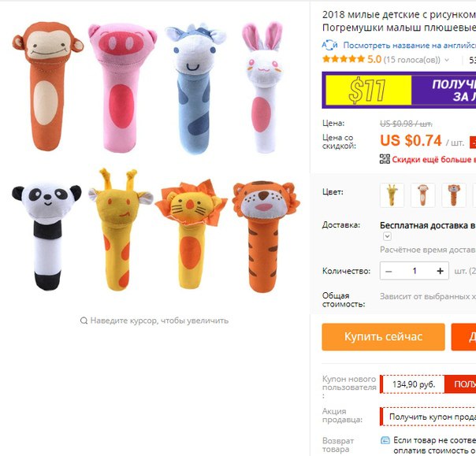Click the translate title icon
Viewport: 476px width, 456px height.
tap(329, 45)
